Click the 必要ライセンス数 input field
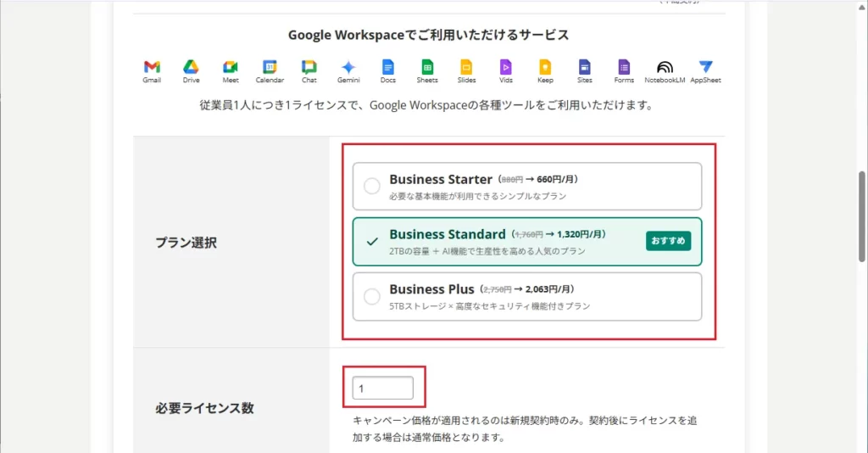Screen dimensions: 868x453 click(x=382, y=388)
